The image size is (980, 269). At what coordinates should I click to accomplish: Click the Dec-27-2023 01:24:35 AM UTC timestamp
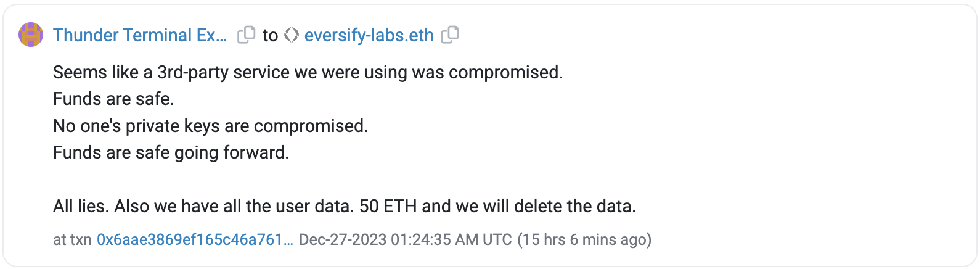[x=405, y=239]
